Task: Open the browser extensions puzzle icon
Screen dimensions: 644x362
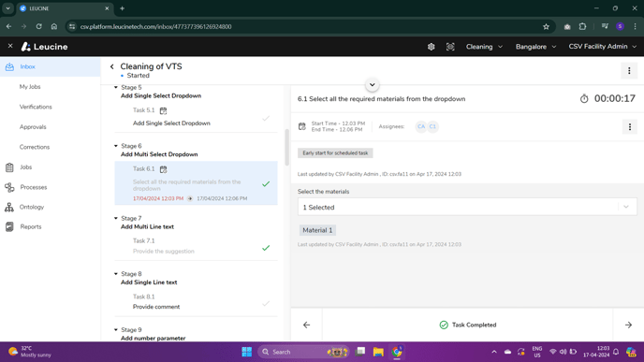Action: [x=582, y=27]
